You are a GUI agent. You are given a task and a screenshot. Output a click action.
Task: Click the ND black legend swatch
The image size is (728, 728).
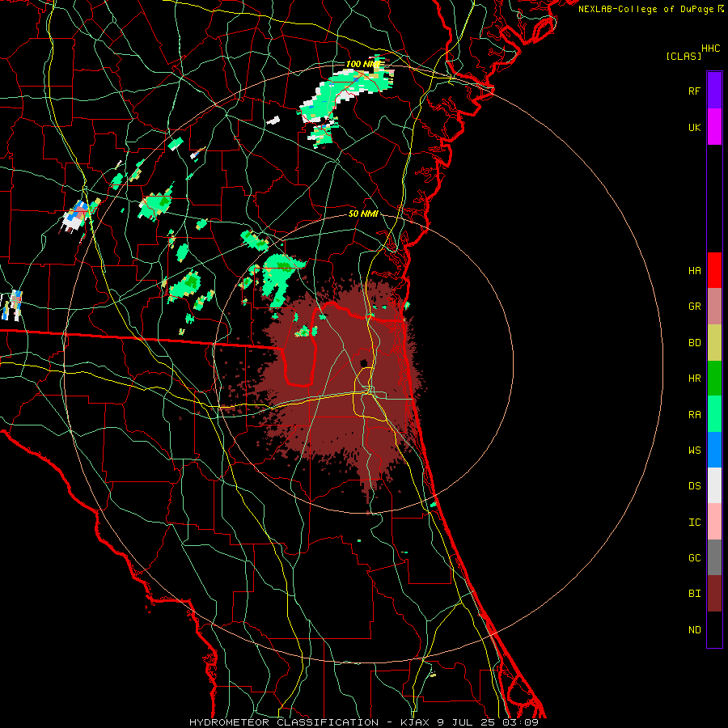click(714, 629)
